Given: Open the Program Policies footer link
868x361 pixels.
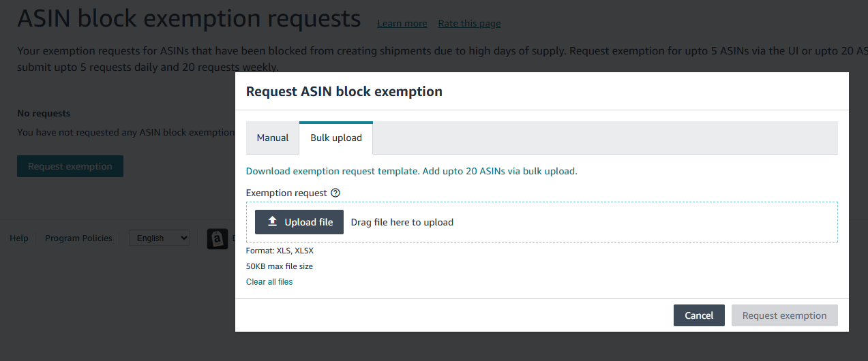Looking at the screenshot, I should 78,238.
